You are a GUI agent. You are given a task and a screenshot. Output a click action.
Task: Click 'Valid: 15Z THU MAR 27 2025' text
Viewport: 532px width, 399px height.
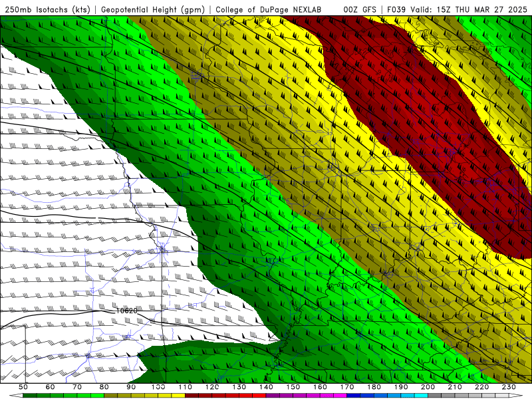[x=469, y=9]
